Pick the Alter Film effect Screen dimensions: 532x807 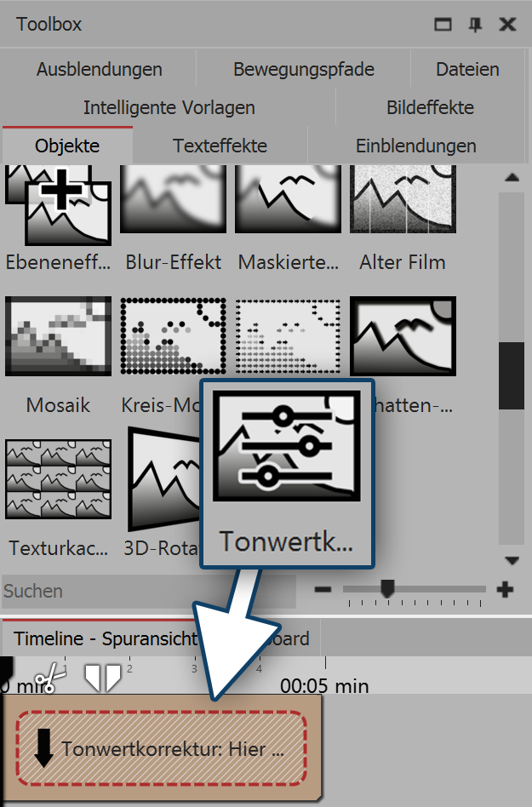(x=403, y=199)
